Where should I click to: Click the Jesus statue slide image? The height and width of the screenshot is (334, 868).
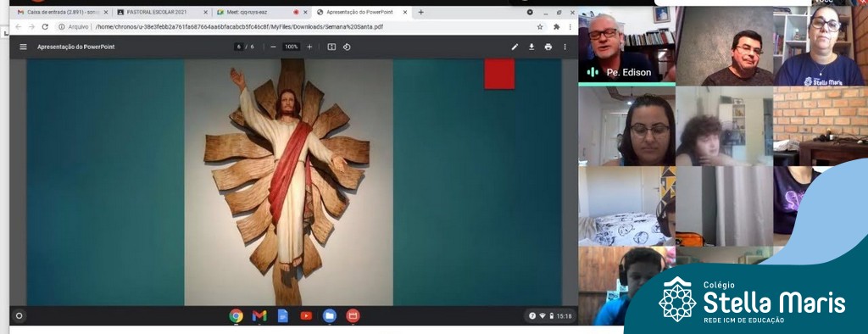pos(288,182)
